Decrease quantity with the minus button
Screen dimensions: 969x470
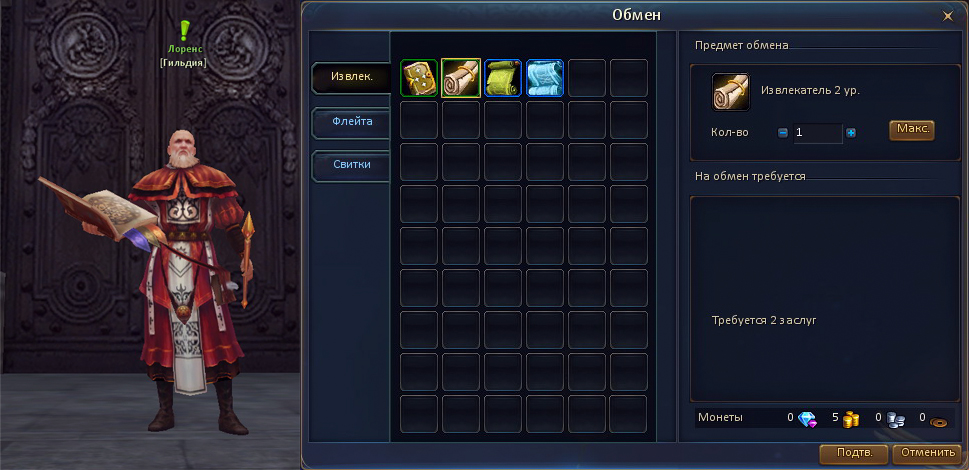coord(782,133)
